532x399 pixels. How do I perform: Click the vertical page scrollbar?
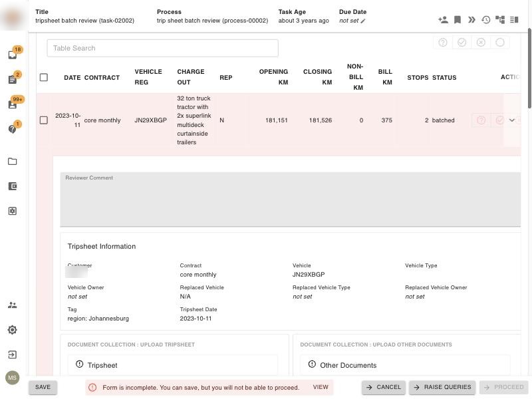pos(529,68)
